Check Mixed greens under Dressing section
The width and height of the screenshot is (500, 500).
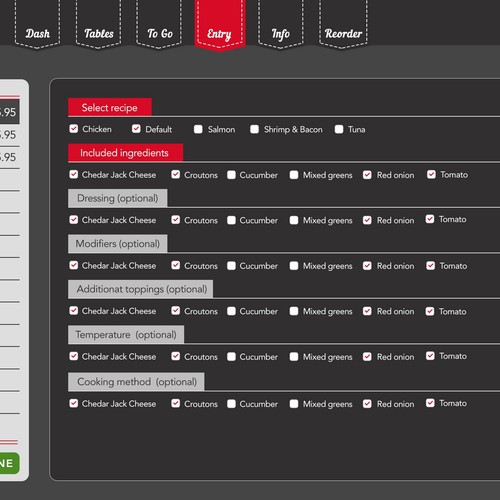pyautogui.click(x=294, y=220)
